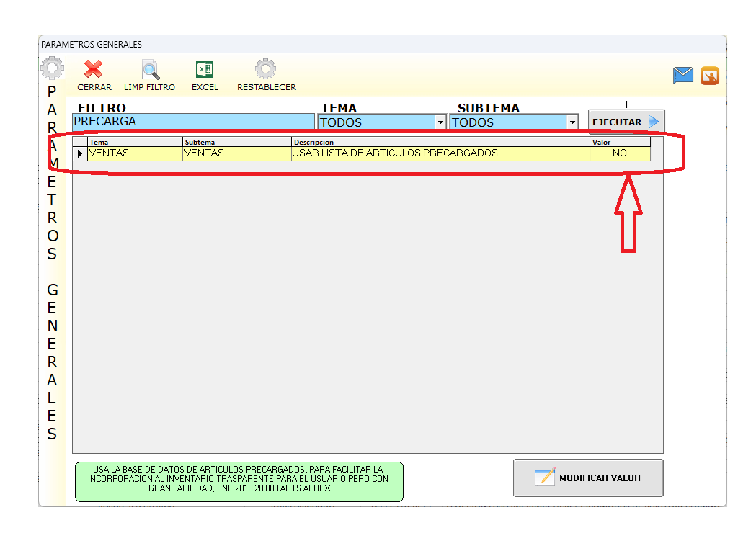Click the Subtema column header

237,143
